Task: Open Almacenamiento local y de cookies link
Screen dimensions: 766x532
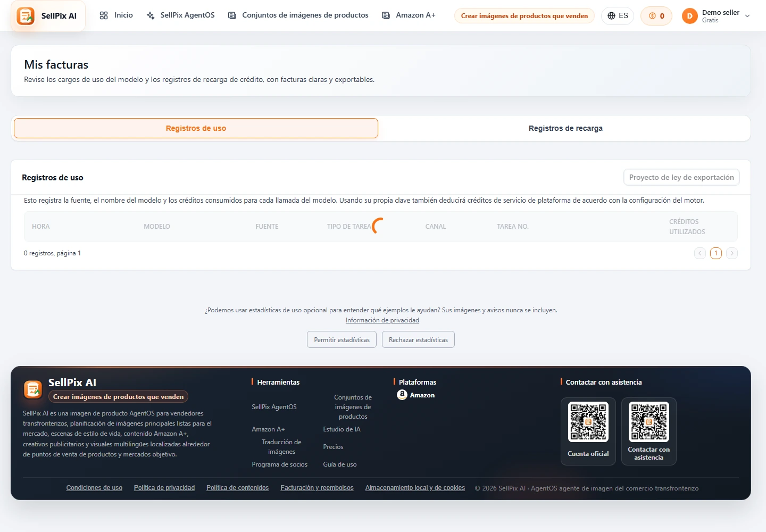Action: (415, 488)
